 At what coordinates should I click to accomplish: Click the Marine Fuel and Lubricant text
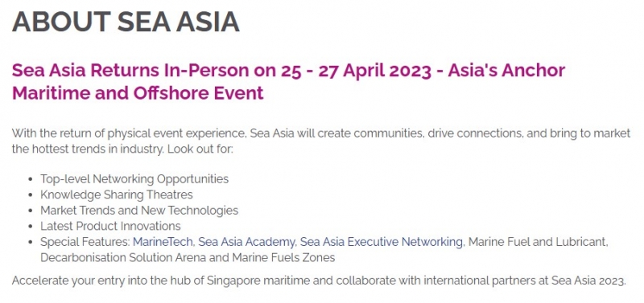pos(538,242)
